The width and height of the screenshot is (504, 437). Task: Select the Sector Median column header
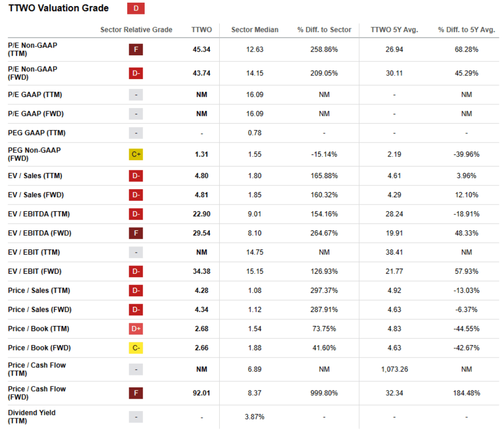tap(254, 30)
